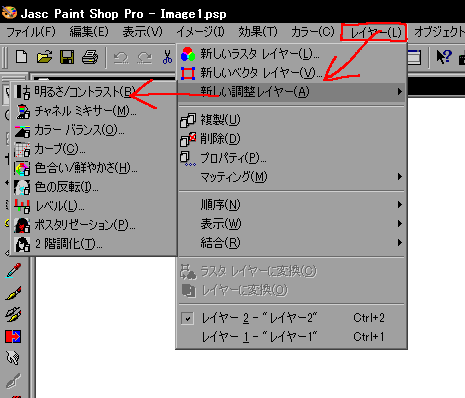
Task: Select the Paint Brush tool
Action: point(13,293)
